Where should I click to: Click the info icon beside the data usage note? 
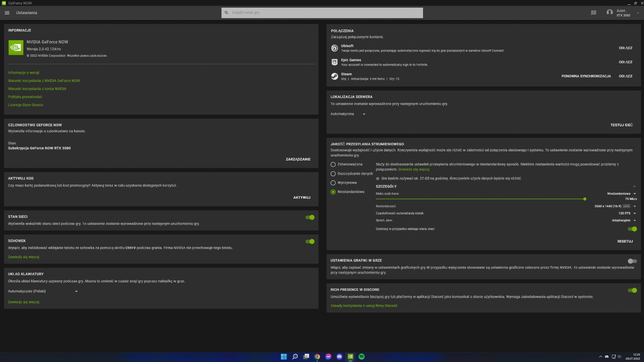(378, 179)
